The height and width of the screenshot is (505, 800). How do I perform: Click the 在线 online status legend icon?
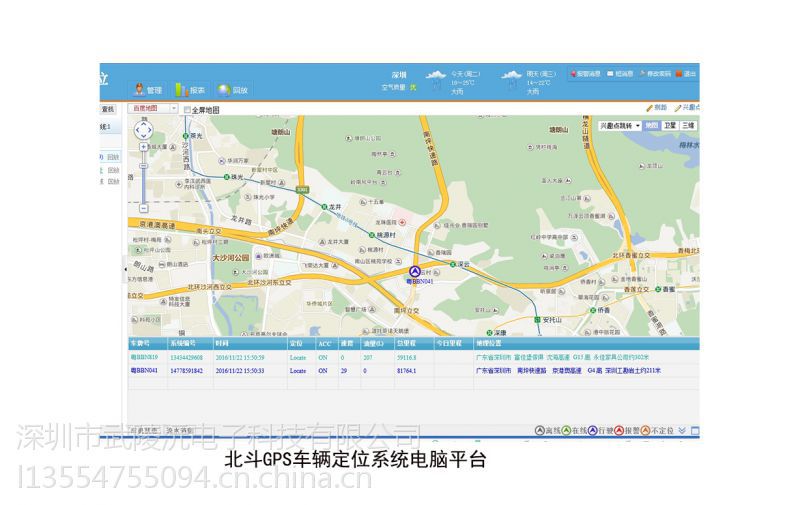click(566, 431)
